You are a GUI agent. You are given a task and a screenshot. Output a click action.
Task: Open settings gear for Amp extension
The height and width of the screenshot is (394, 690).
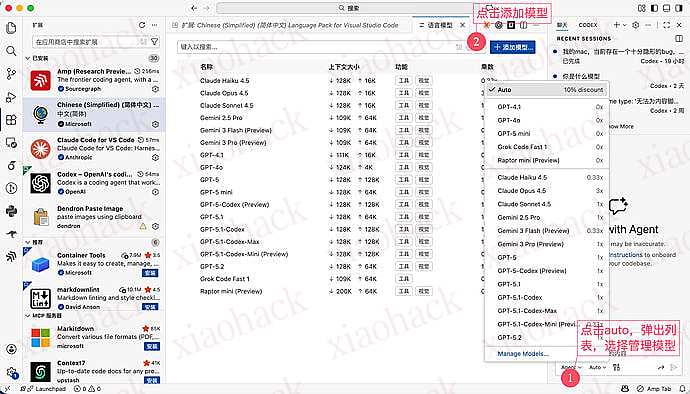pos(155,89)
